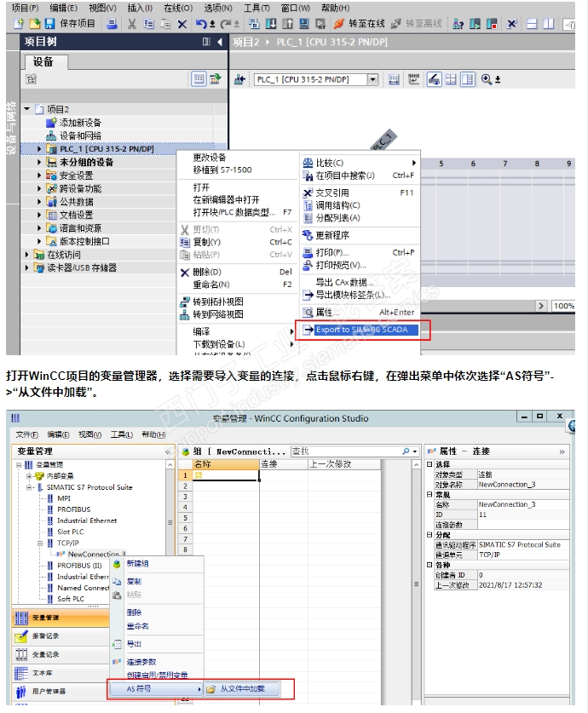Open 项目(P) menu

click(x=25, y=8)
